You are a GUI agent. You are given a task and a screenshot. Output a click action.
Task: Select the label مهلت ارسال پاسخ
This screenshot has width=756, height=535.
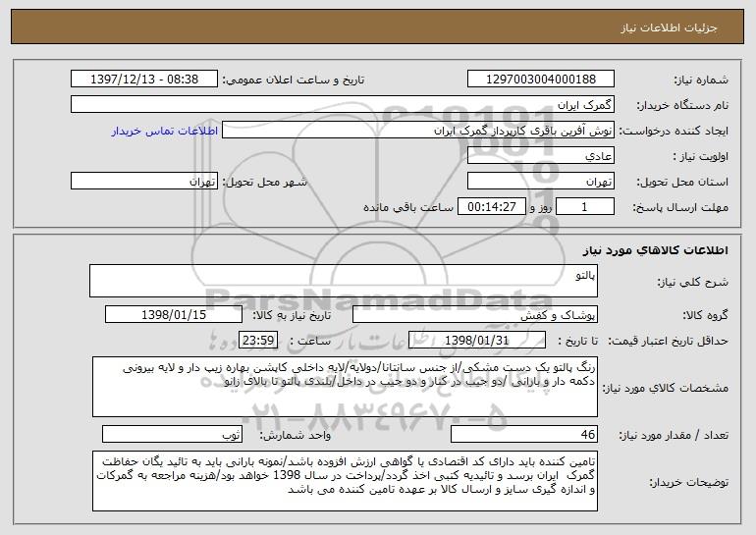(680, 207)
